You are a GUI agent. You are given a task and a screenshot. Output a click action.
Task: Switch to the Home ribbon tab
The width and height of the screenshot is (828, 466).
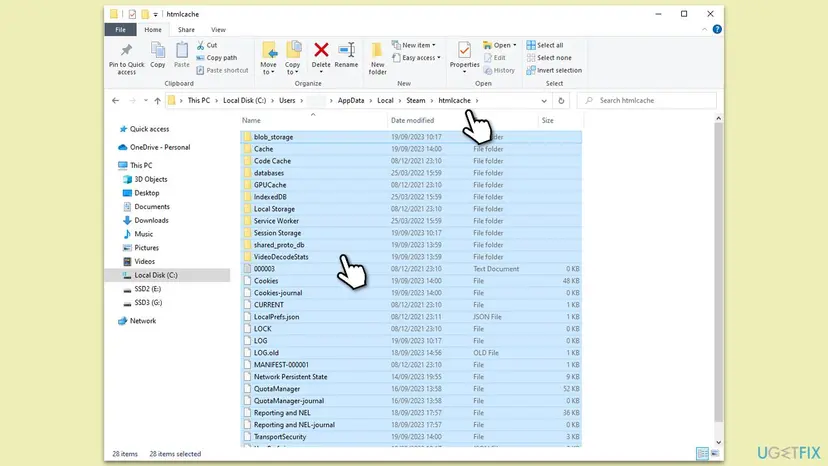click(x=153, y=30)
